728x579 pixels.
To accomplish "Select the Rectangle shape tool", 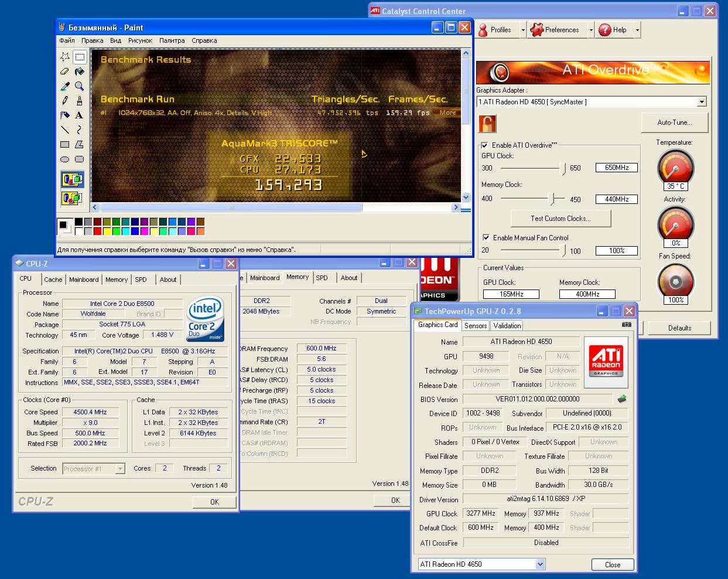I will [65, 145].
